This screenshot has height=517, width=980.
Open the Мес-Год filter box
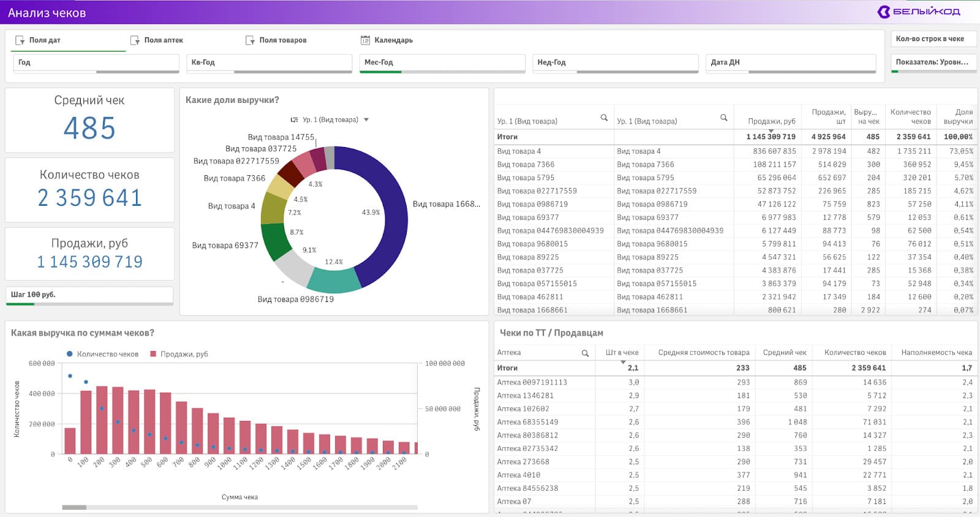click(442, 62)
